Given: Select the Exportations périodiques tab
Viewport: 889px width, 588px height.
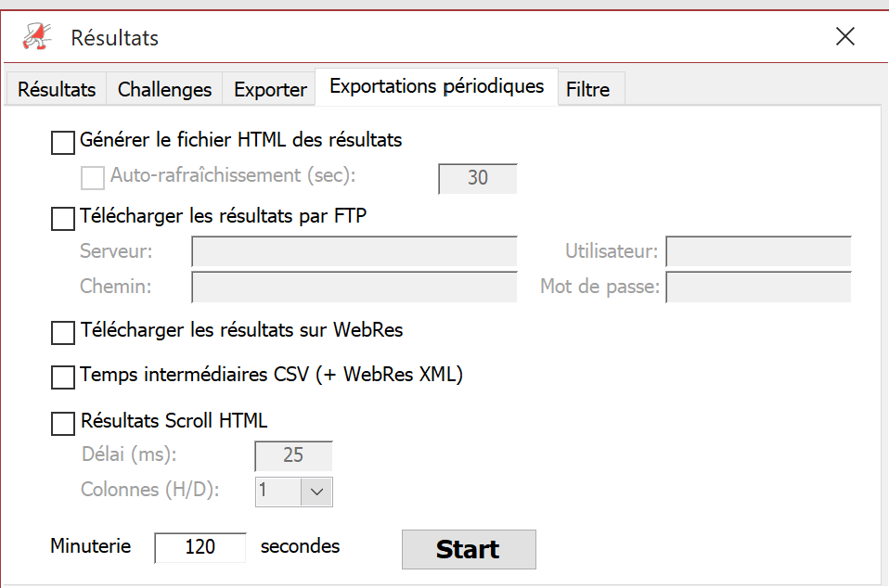Looking at the screenshot, I should [x=436, y=86].
